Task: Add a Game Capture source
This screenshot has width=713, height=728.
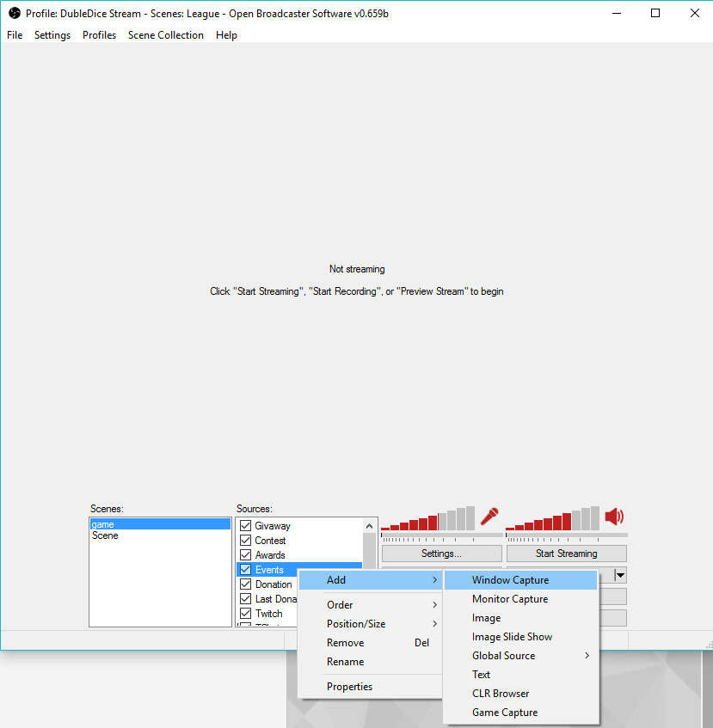Action: point(520,713)
